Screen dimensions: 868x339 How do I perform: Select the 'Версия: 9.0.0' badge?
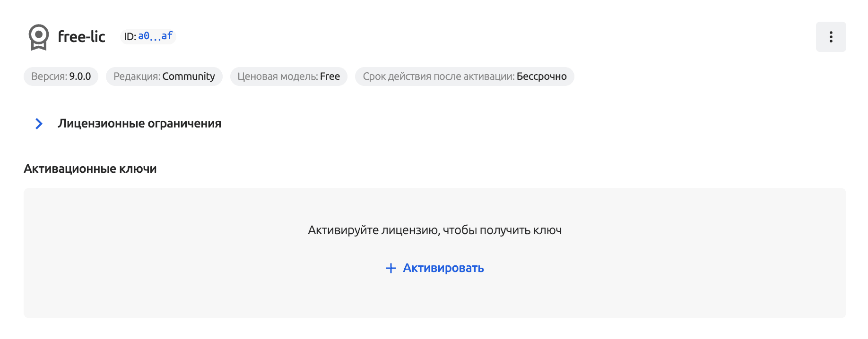tap(61, 76)
